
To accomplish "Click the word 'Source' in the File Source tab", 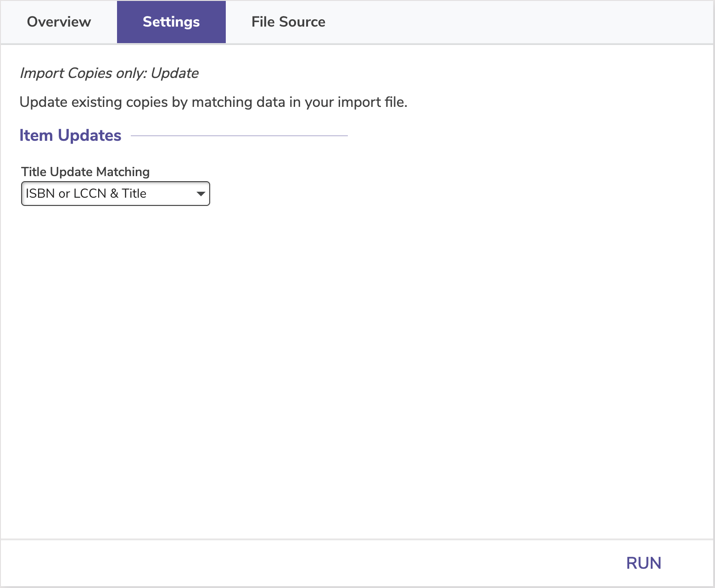I will pos(302,22).
